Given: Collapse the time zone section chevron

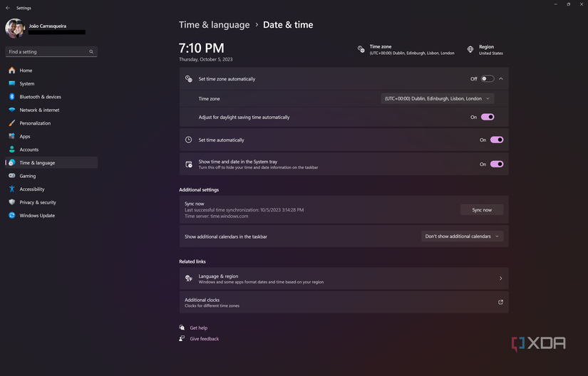Looking at the screenshot, I should 501,79.
